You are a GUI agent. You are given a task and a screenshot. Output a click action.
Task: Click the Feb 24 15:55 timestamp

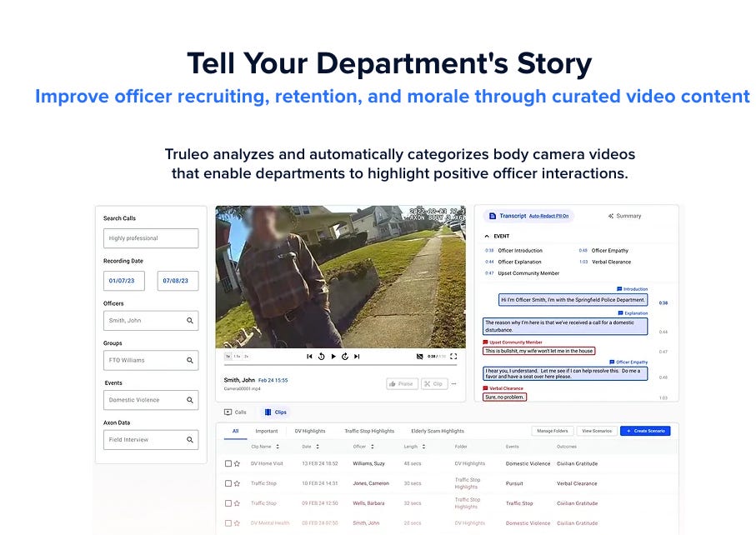tap(273, 380)
